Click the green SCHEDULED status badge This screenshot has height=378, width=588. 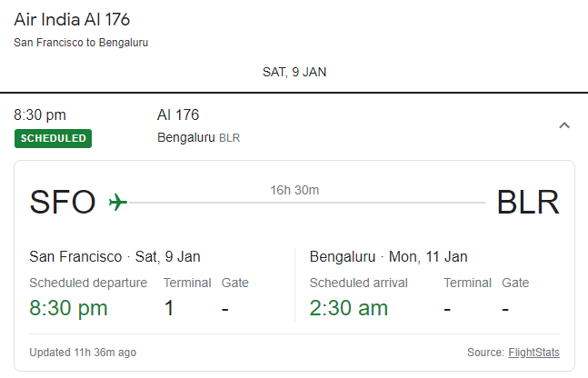click(53, 138)
